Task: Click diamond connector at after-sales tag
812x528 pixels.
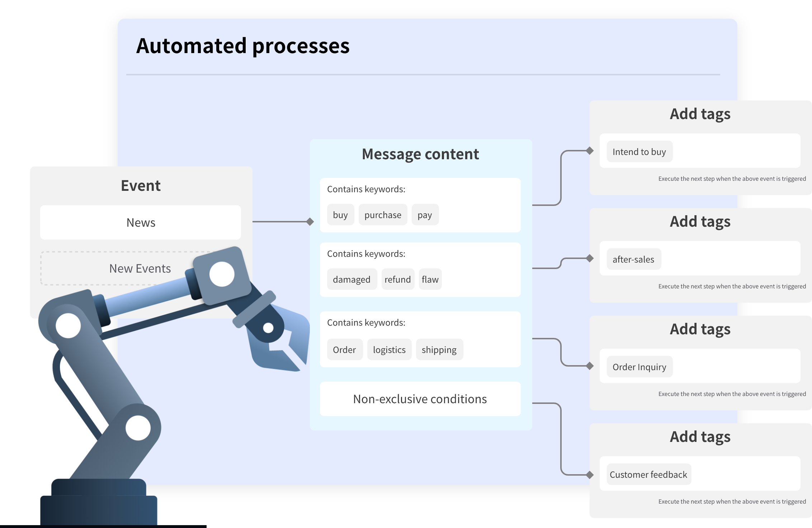Action: (590, 258)
